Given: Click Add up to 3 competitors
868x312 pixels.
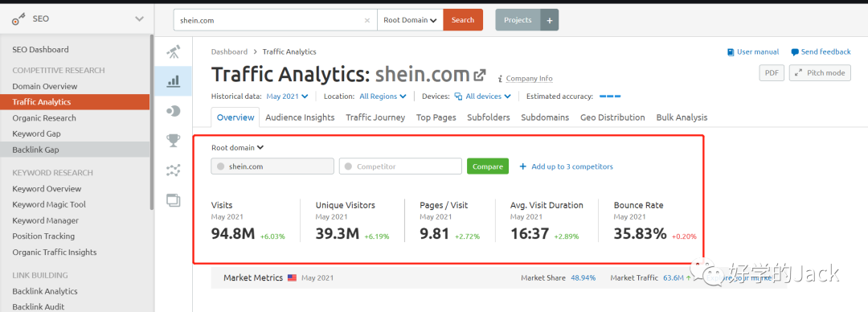Looking at the screenshot, I should click(x=567, y=166).
